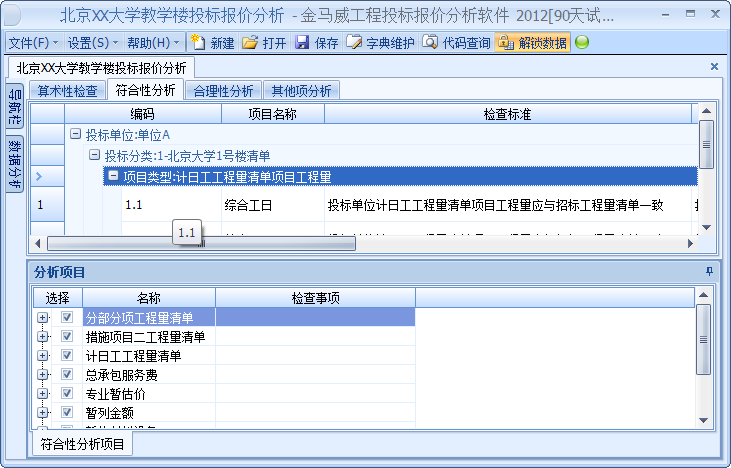Click the green round status icon
The width and height of the screenshot is (731, 468).
[582, 43]
